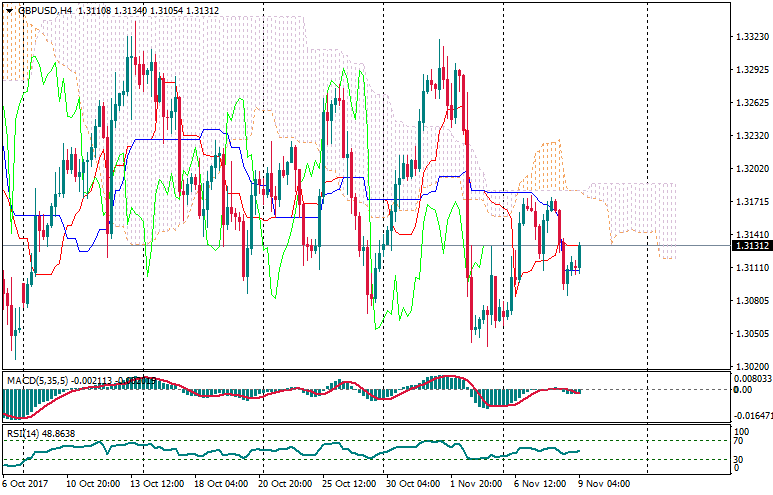Click the RSI 70 level scale value
Viewport: 773px width, 495px height.
pos(739,440)
